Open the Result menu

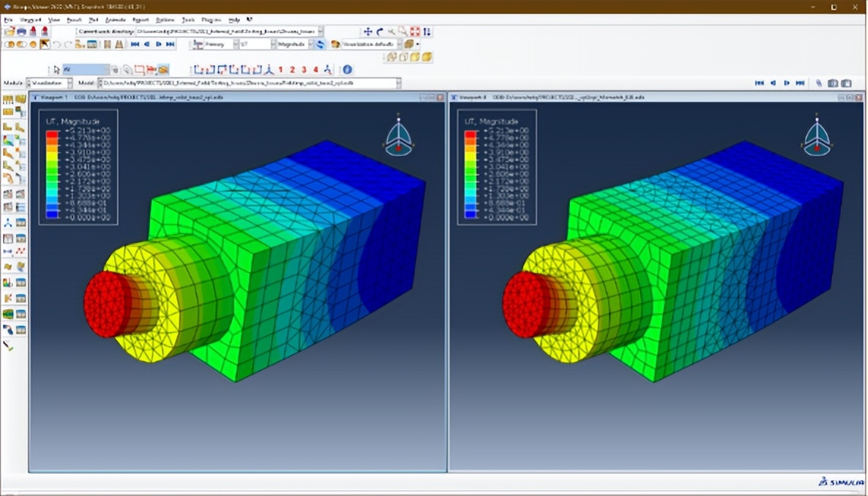pyautogui.click(x=74, y=20)
